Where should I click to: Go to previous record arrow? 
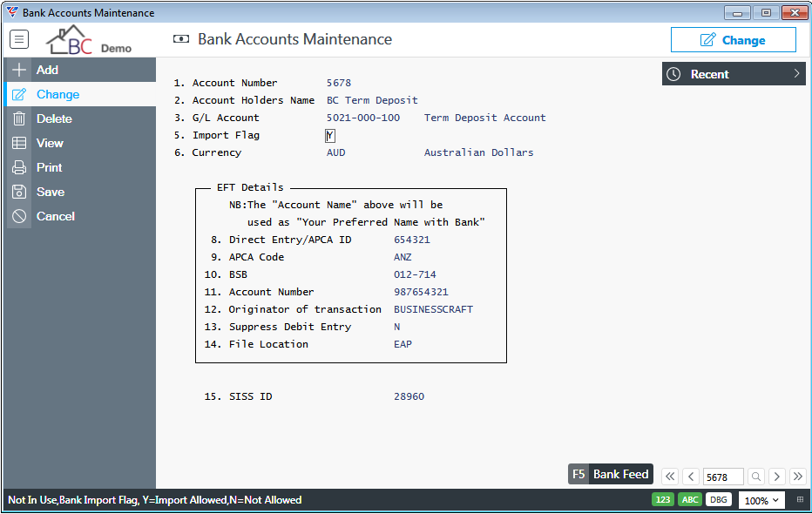[x=691, y=477]
